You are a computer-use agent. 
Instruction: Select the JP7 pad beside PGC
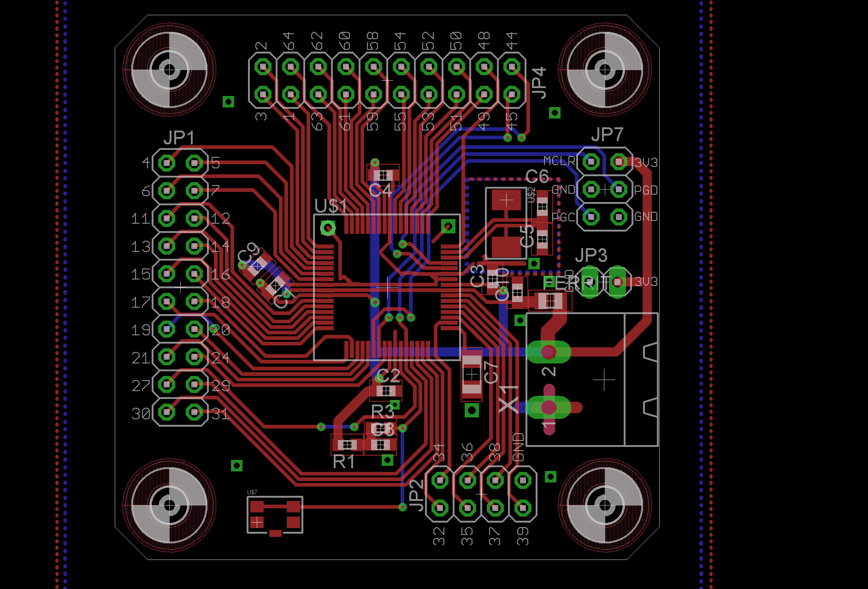click(x=591, y=216)
